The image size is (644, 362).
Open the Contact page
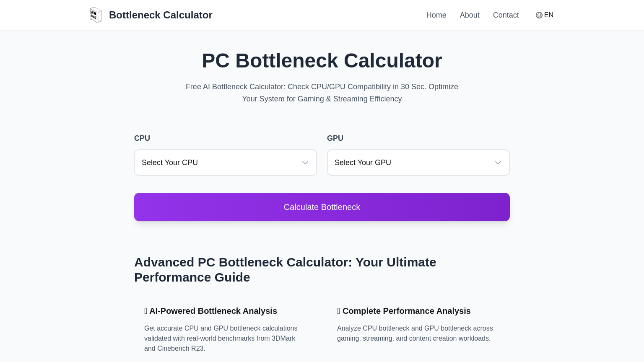[x=506, y=15]
